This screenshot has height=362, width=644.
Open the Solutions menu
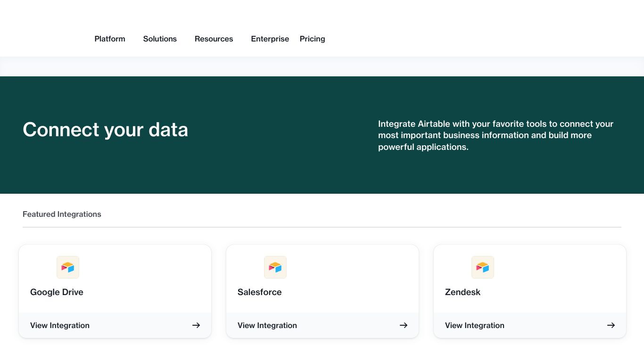click(160, 39)
